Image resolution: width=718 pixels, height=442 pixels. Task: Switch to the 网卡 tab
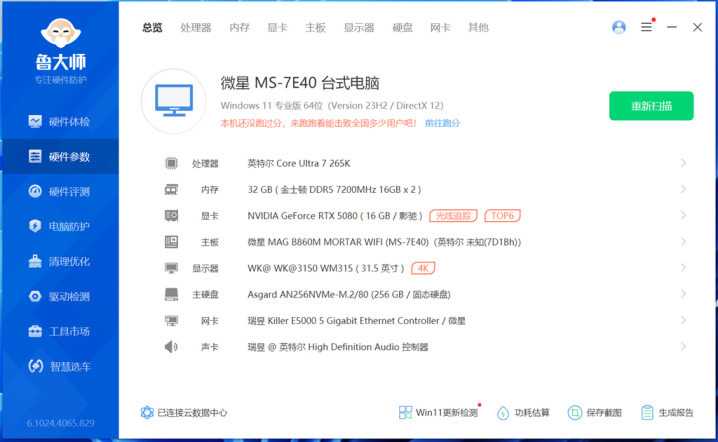click(x=440, y=27)
